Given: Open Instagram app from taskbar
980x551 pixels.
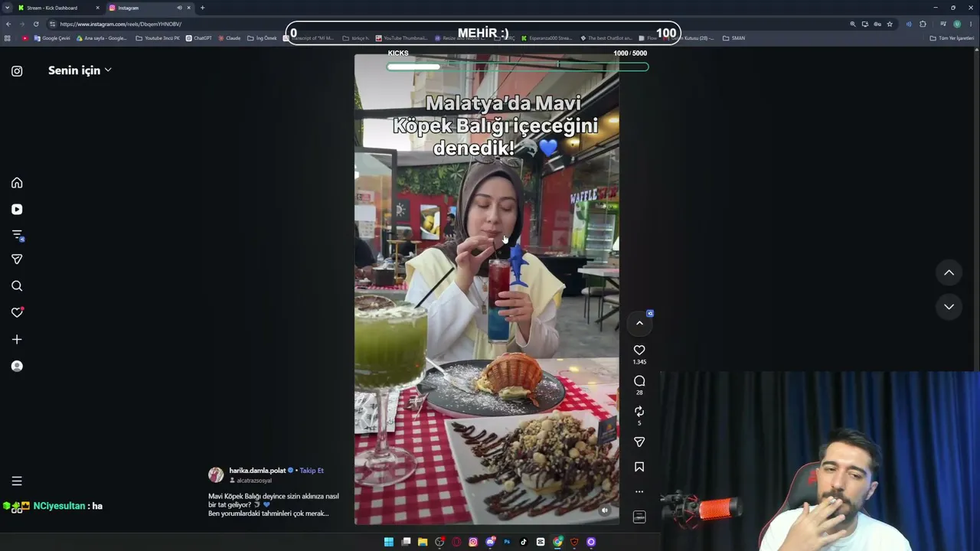Looking at the screenshot, I should (x=473, y=542).
